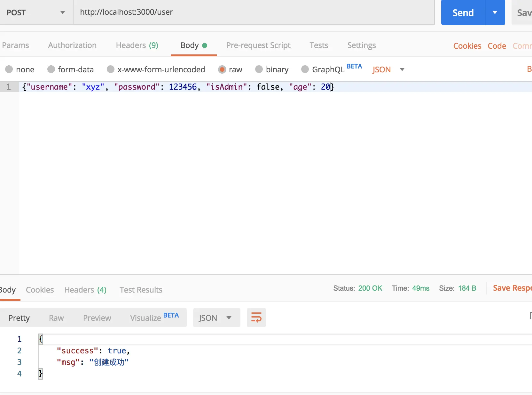Screen dimensions: 532x395
Task: Select the GraphQL body option
Action: pos(332,69)
